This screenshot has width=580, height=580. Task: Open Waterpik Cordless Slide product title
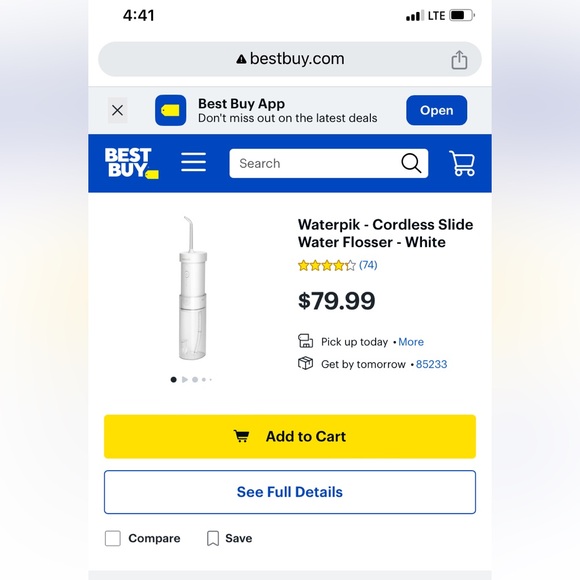coord(385,233)
